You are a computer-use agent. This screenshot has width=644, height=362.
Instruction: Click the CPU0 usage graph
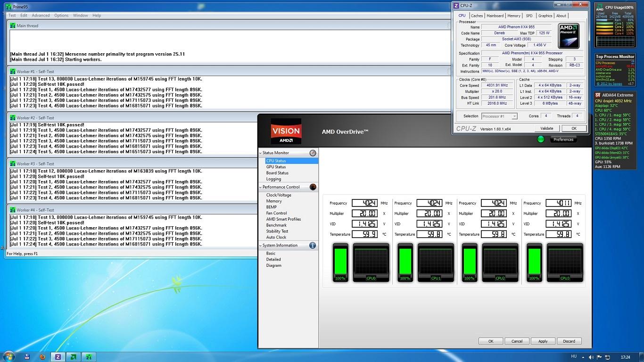371,263
